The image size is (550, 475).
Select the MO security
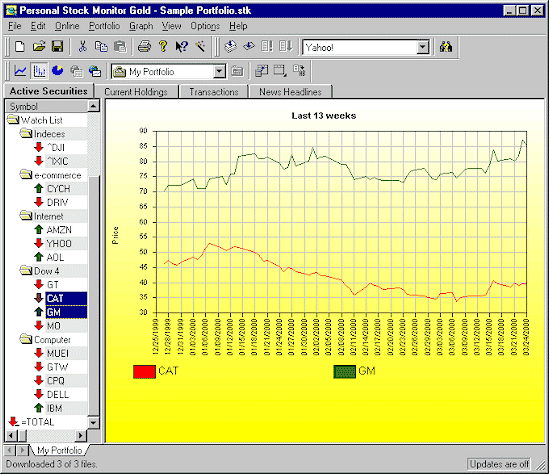pyautogui.click(x=54, y=326)
